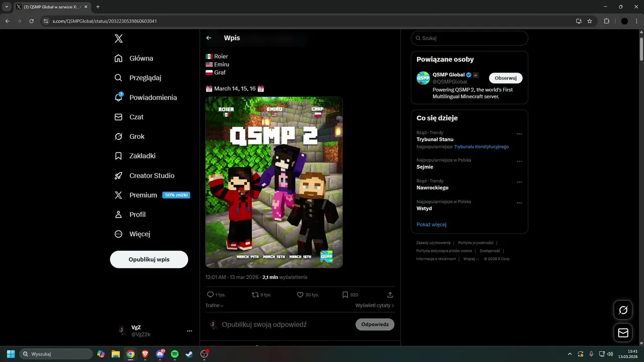The width and height of the screenshot is (644, 362).
Task: Open the floating Grok button
Action: pyautogui.click(x=623, y=310)
